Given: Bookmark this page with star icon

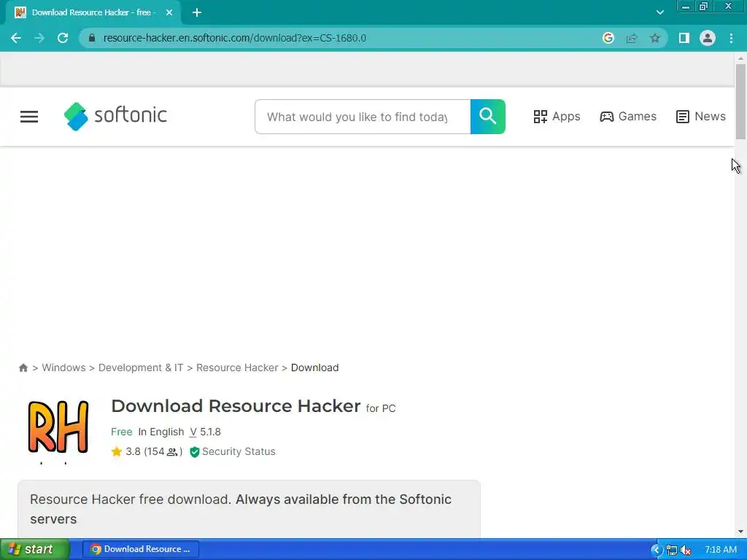Looking at the screenshot, I should [655, 38].
